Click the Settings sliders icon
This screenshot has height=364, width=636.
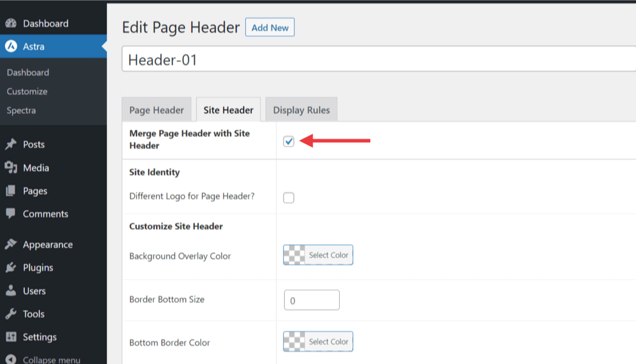(11, 337)
